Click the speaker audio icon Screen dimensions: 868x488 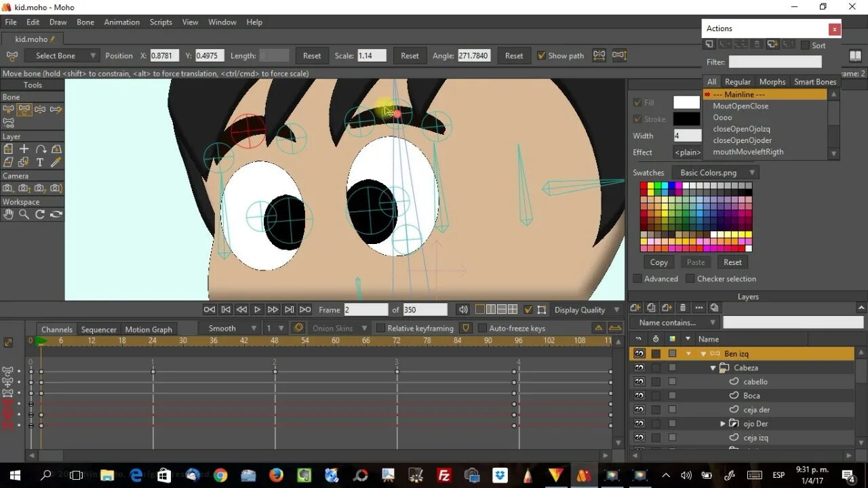pos(462,310)
